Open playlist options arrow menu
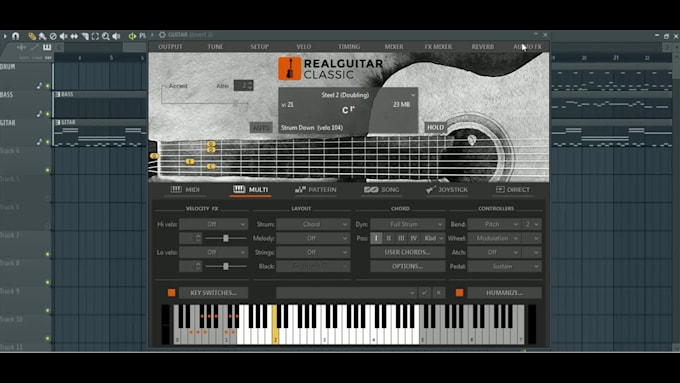Viewport: 680px width, 383px height. (5, 36)
